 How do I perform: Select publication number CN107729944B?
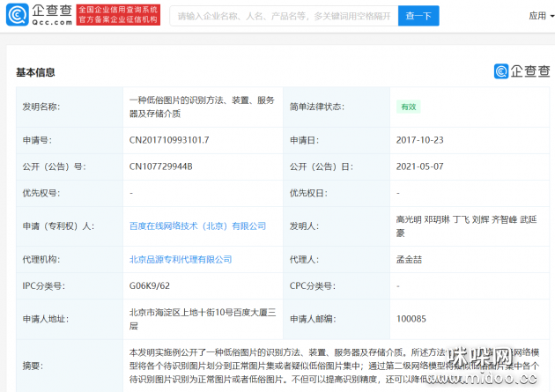coord(160,166)
